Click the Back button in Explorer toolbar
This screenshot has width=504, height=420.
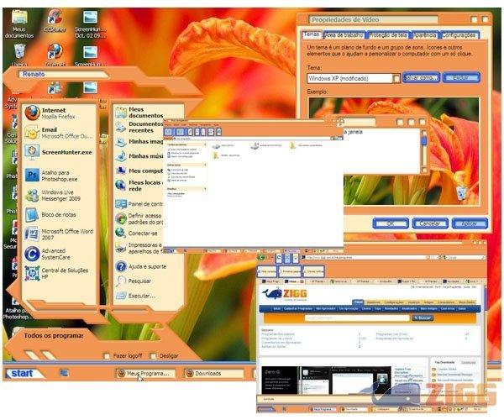(x=169, y=131)
